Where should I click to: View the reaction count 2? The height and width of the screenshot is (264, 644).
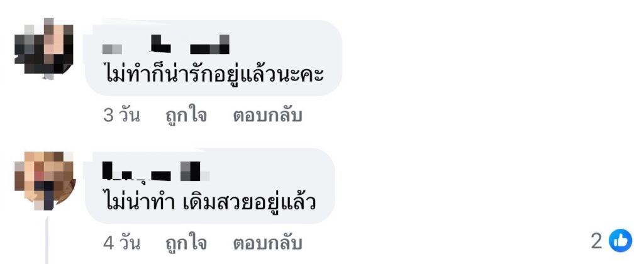596,241
